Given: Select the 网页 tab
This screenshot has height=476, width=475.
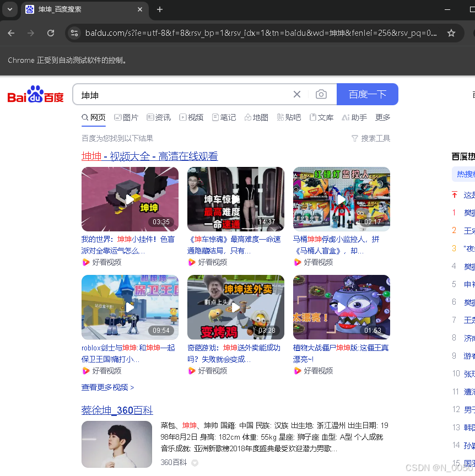Looking at the screenshot, I should coord(94,117).
